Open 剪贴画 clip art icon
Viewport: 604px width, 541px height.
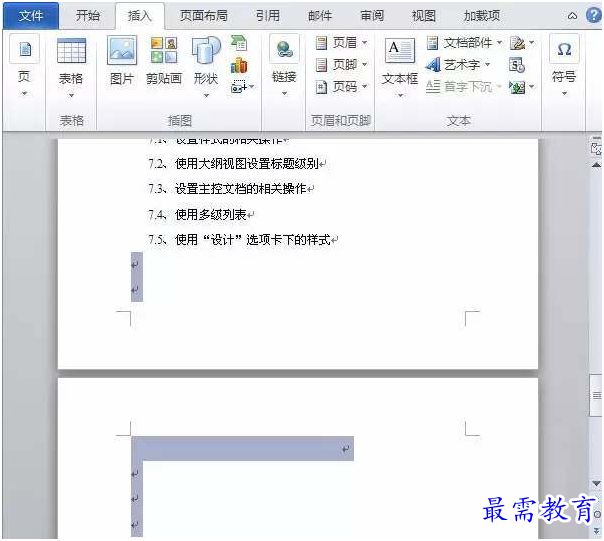pos(164,50)
